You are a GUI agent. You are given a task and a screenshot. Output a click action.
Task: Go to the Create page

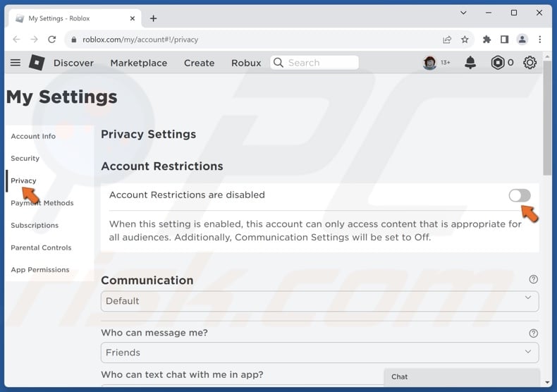(199, 63)
